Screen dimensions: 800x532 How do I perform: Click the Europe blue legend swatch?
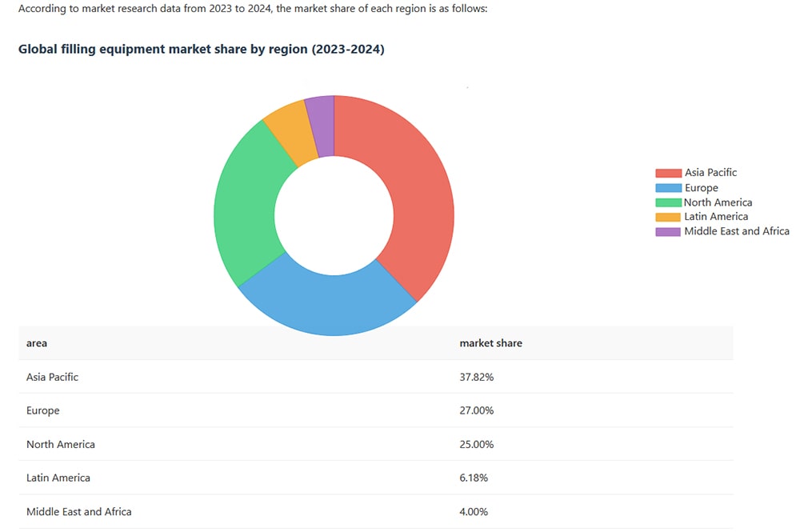(x=668, y=188)
